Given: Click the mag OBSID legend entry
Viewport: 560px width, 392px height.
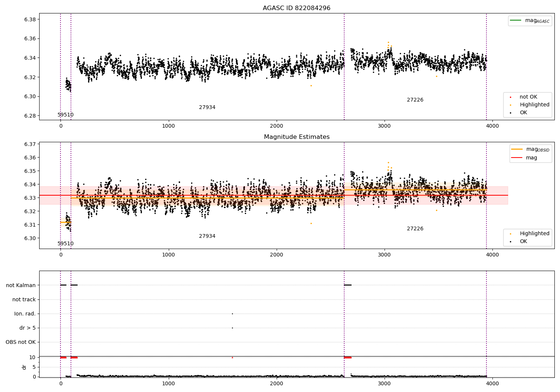Looking at the screenshot, I should (530, 149).
